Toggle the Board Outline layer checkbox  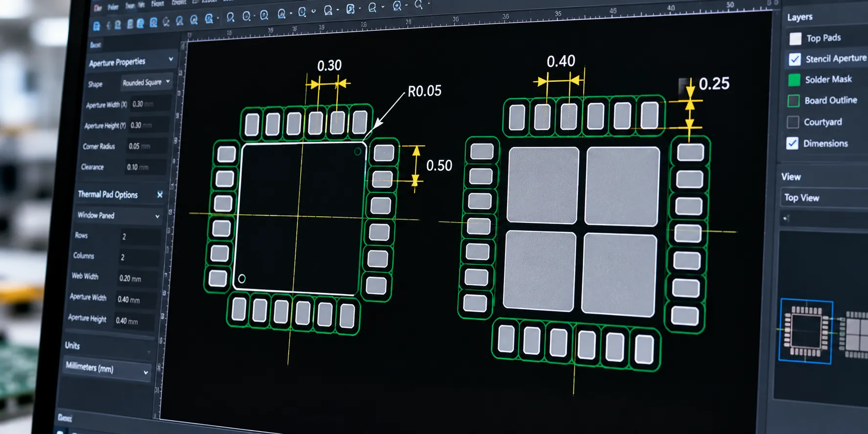pos(794,101)
